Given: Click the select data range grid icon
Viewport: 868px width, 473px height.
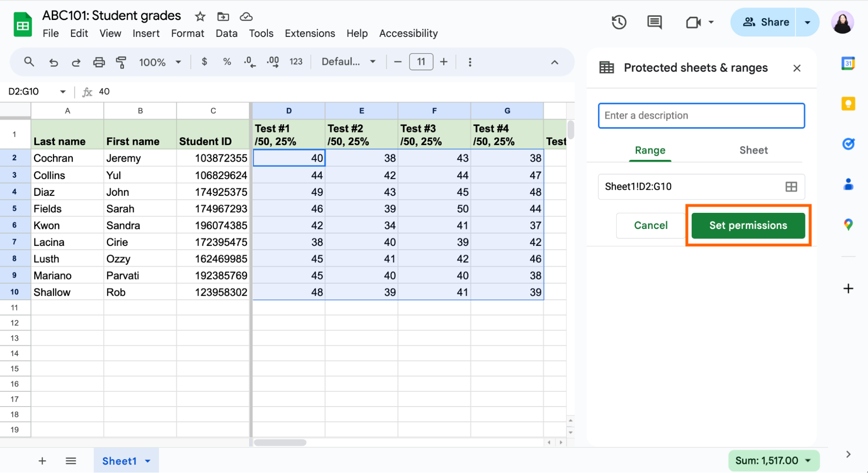Looking at the screenshot, I should [x=791, y=187].
